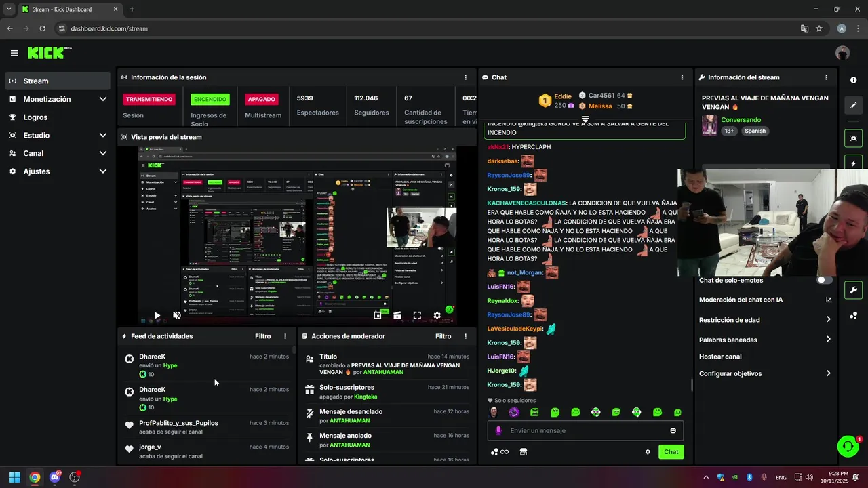Image resolution: width=868 pixels, height=488 pixels.
Task: Click jorge_v in activity feed
Action: click(150, 447)
